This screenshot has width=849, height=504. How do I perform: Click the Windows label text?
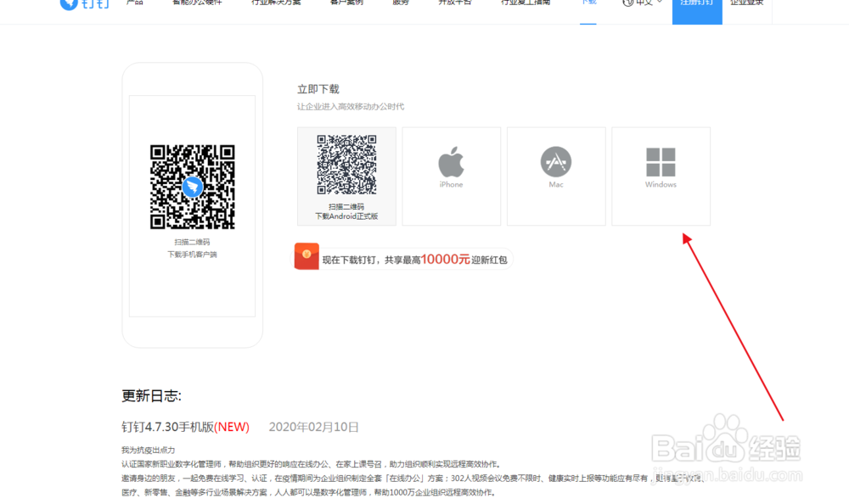661,185
